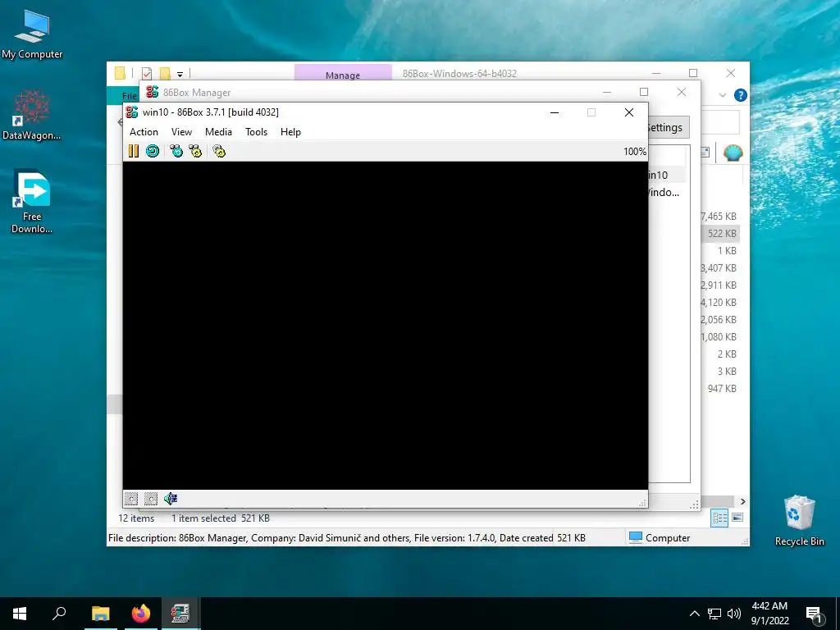Viewport: 840px width, 630px height.
Task: Click the 100% speed indicator in 86Box toolbar
Action: coord(634,152)
